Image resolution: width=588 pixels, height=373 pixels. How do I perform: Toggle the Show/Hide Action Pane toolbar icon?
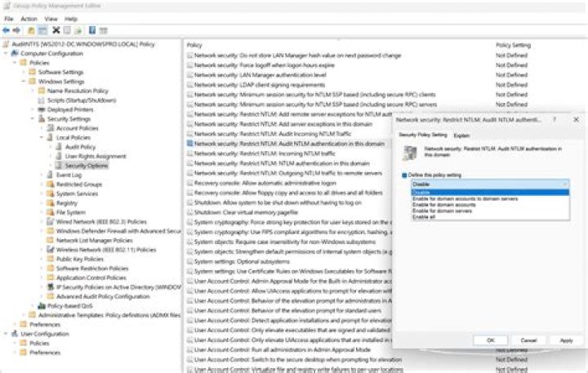tap(103, 30)
